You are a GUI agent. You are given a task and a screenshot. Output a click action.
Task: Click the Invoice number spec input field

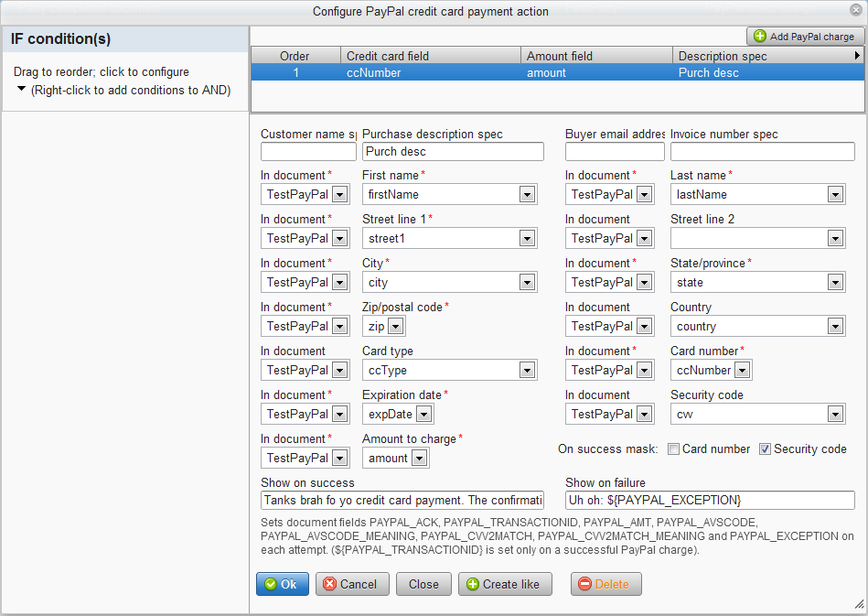762,151
